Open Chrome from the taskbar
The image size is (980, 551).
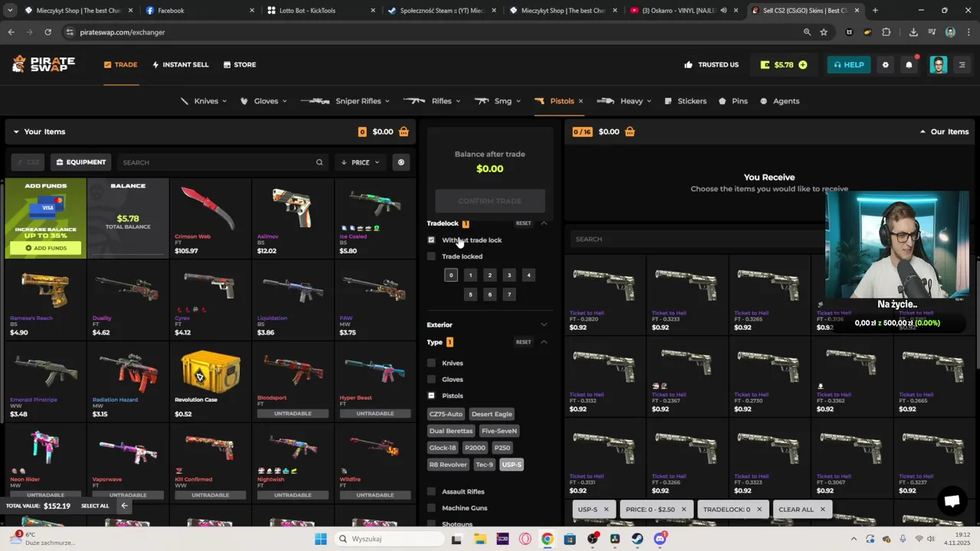(x=547, y=539)
